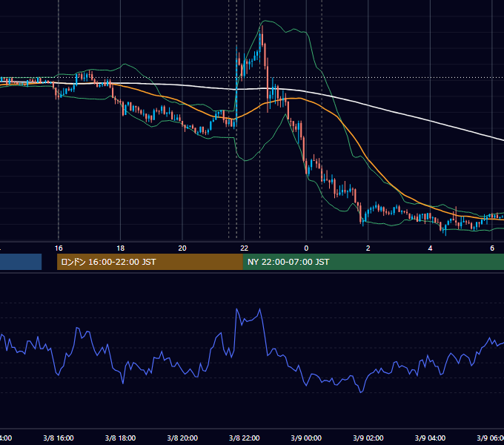This screenshot has width=504, height=445.
Task: Click the peak candle of the price spike after 22:00
Action: (262, 37)
